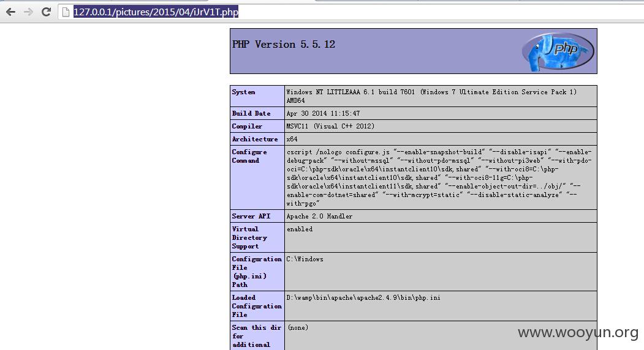Click the 'Server API' row label
The image size is (644, 350).
point(251,216)
